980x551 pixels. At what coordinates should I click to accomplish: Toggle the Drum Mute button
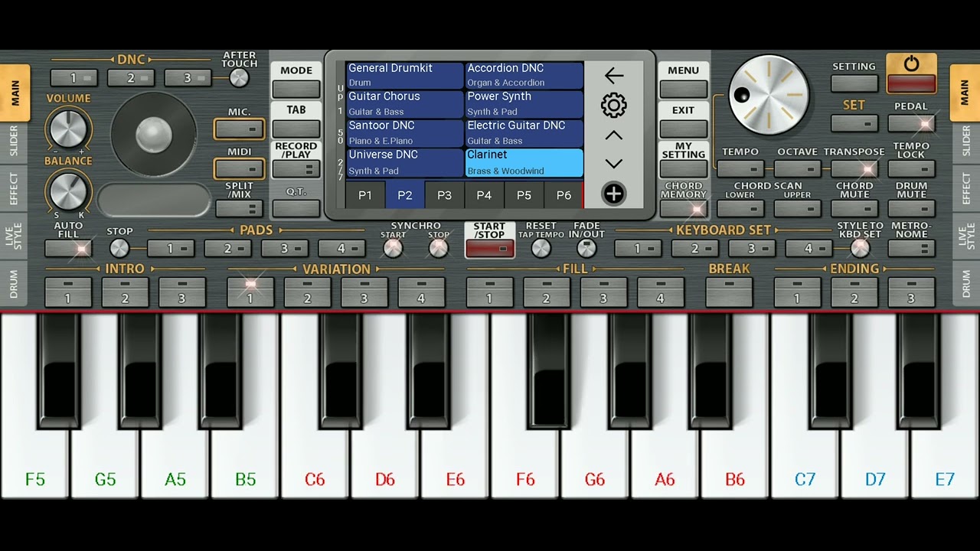pyautogui.click(x=911, y=208)
